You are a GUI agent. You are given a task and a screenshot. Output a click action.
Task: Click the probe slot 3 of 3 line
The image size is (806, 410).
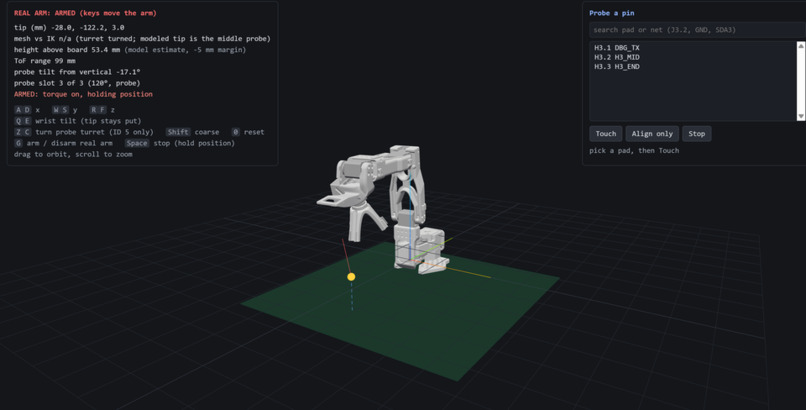coord(77,83)
